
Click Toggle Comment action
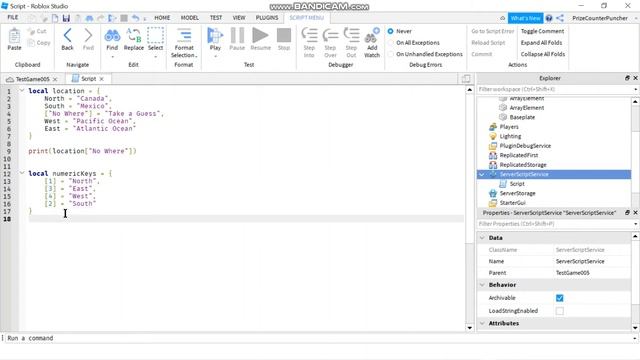[x=542, y=31]
